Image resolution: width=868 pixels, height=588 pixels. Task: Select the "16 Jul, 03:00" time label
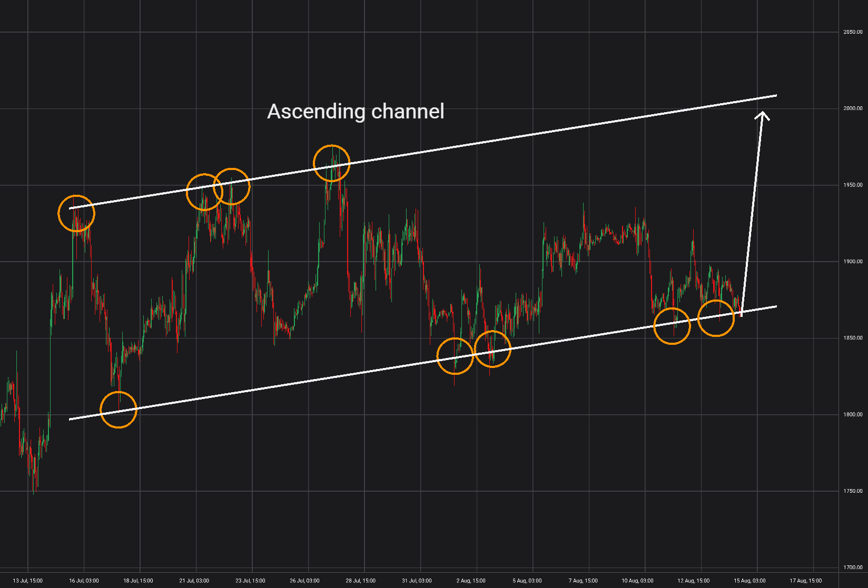click(x=84, y=581)
